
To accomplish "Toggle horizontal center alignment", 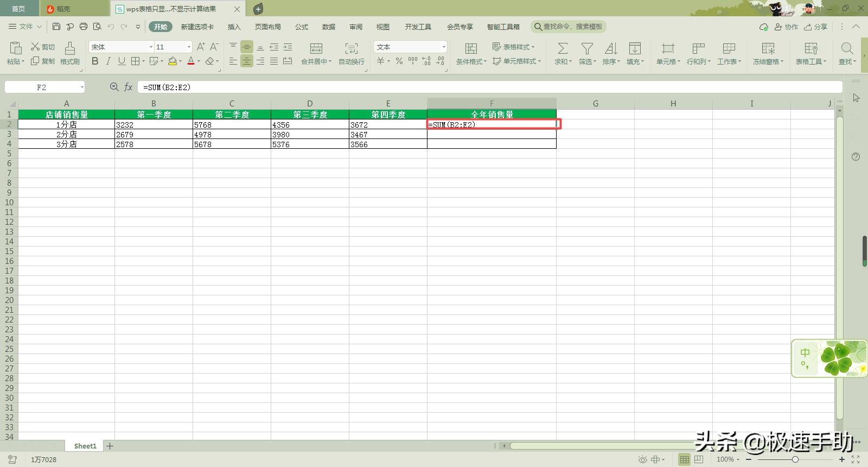I will coord(247,61).
